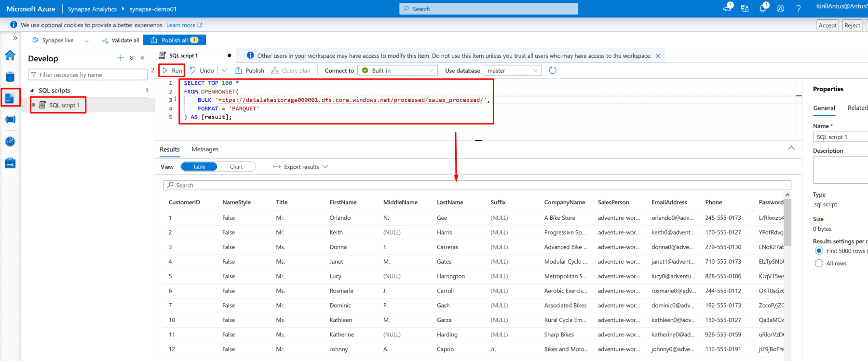Open the Related properties tab

point(857,108)
